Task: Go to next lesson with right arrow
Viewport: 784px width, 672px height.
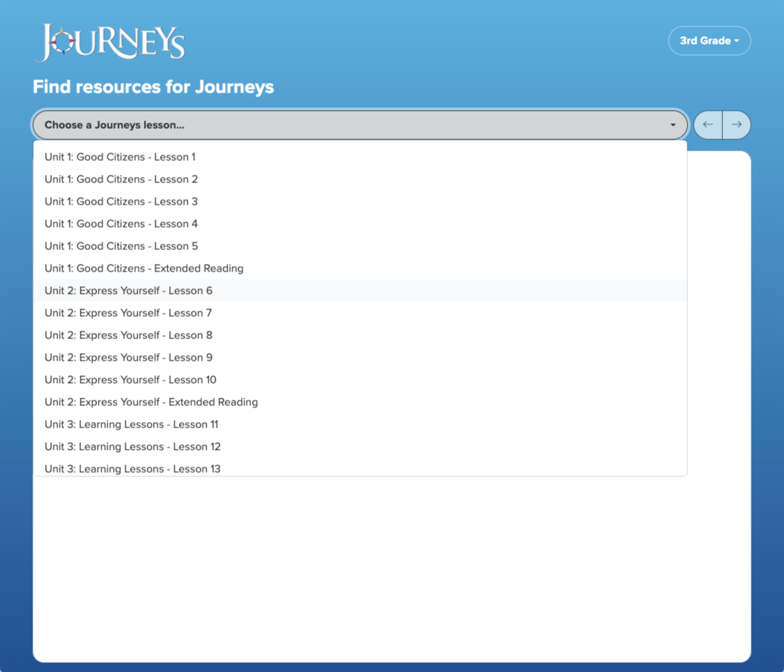Action: (x=737, y=125)
